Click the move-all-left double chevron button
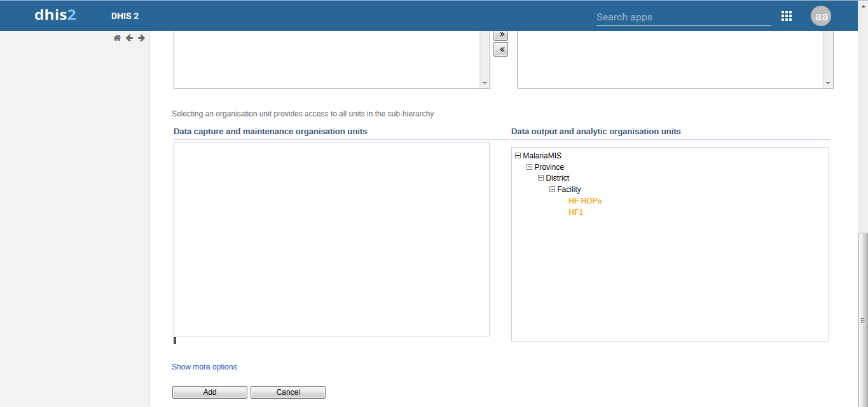This screenshot has height=407, width=868. click(x=500, y=50)
